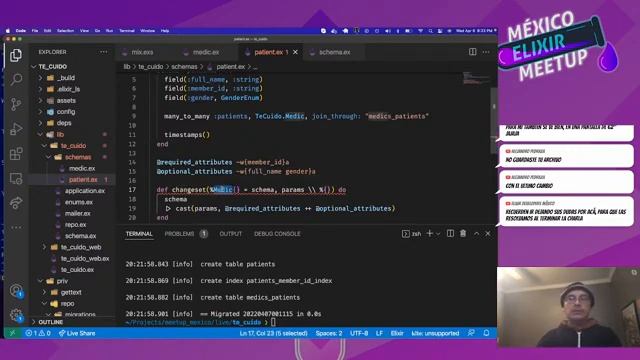The height and width of the screenshot is (360, 640).
Task: Switch to the medic.ex tab
Action: 206,52
